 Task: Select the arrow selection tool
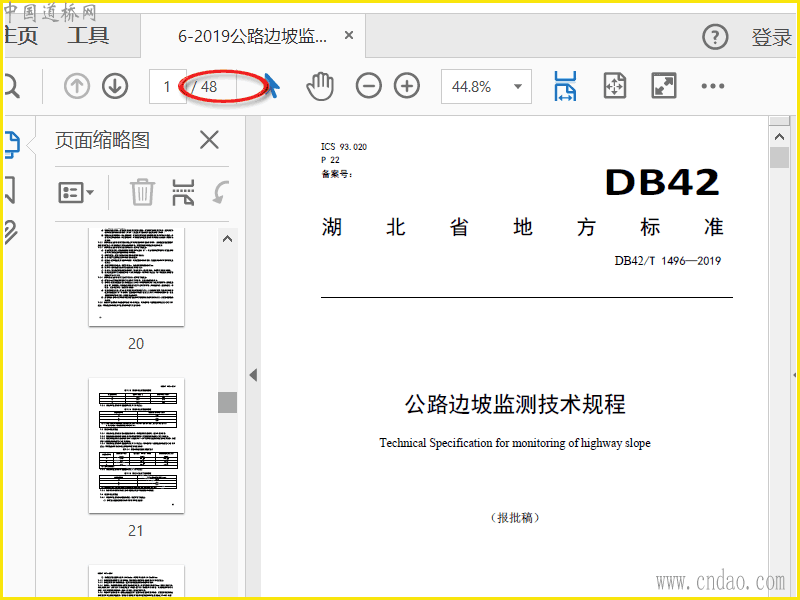(x=272, y=85)
